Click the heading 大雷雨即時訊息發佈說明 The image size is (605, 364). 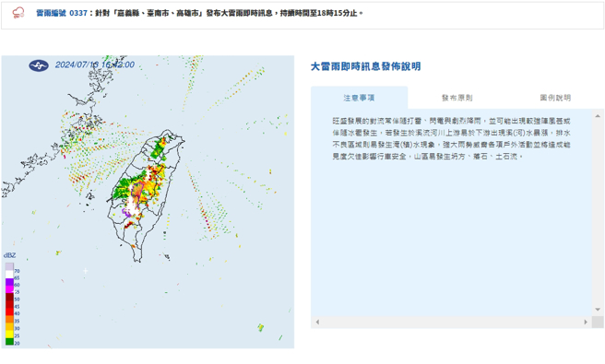click(x=366, y=66)
